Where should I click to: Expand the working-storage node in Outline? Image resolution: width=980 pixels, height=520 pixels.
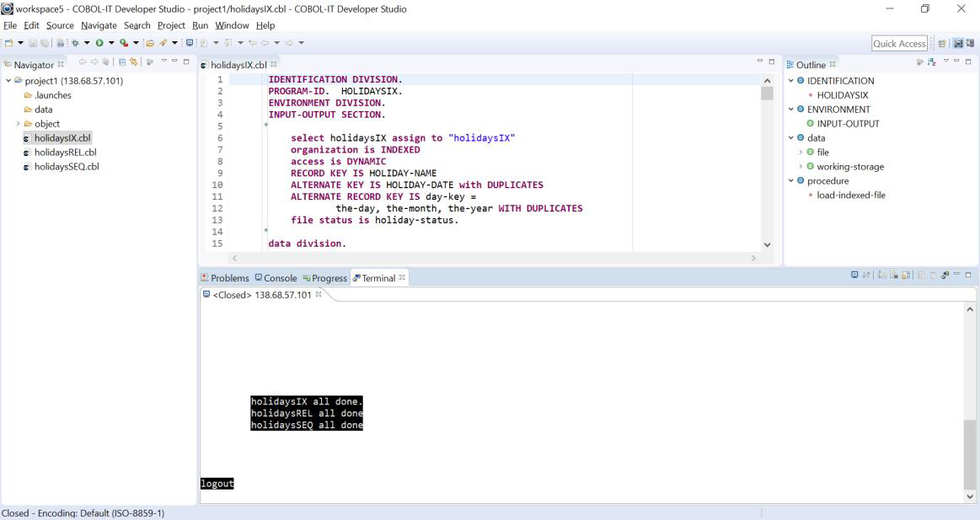click(801, 167)
